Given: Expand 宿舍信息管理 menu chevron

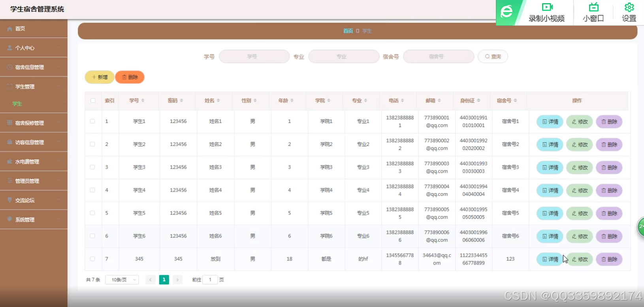Looking at the screenshot, I should 59,67.
